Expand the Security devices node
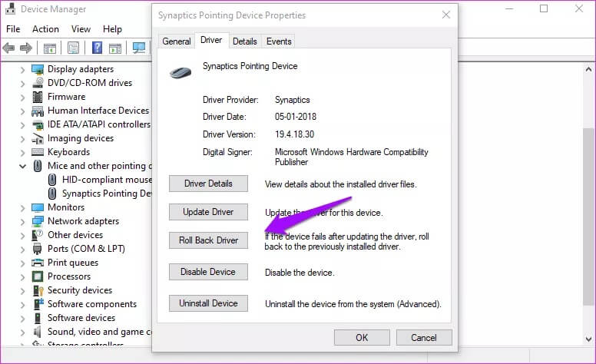The height and width of the screenshot is (364, 596). tap(22, 291)
